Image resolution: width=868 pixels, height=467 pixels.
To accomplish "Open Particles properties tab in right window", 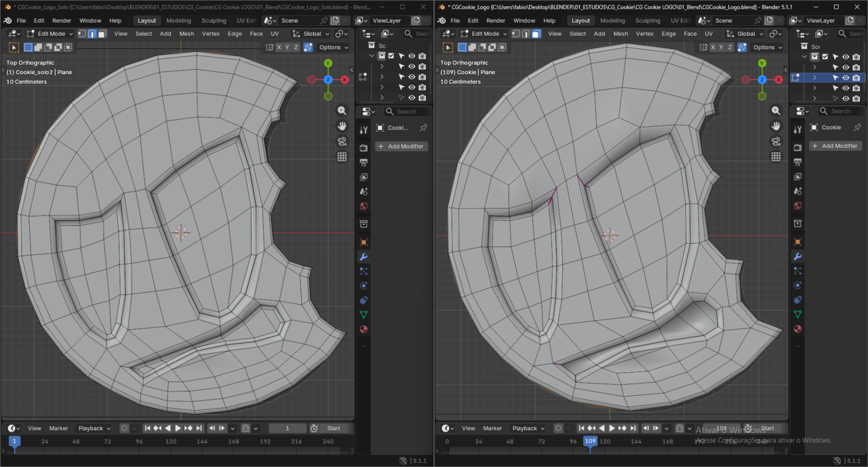I will [797, 271].
